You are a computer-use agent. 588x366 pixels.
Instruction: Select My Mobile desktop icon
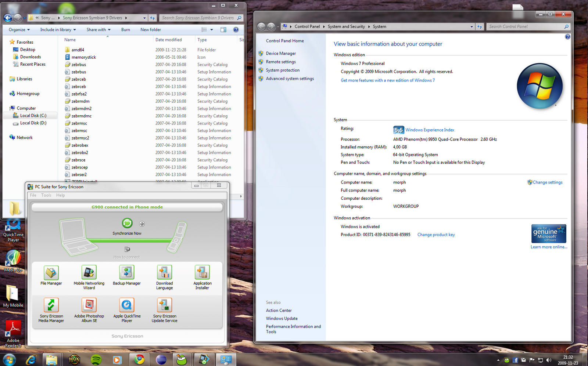13,296
